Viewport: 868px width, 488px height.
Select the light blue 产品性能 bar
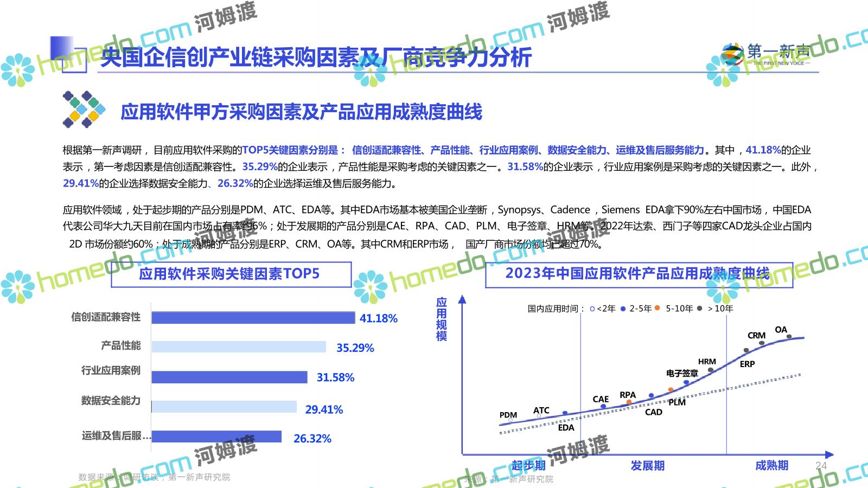[x=239, y=347]
